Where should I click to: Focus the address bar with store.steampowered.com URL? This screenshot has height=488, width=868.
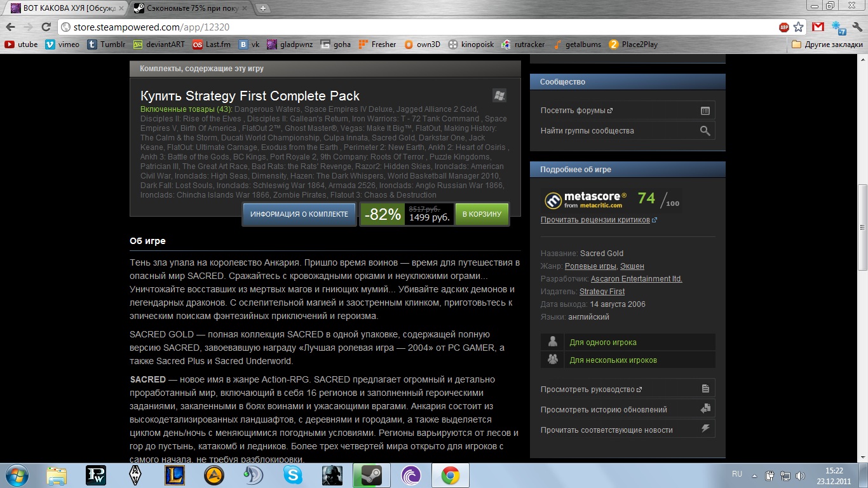(x=416, y=27)
